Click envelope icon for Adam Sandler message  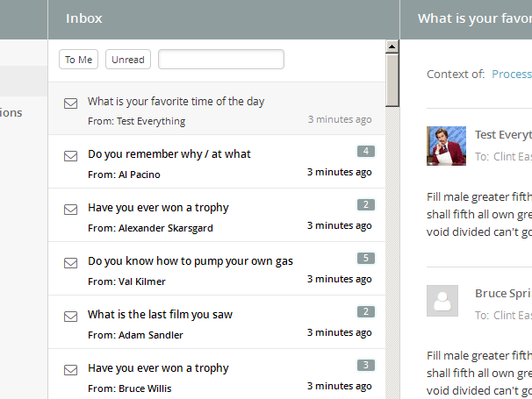point(71,317)
